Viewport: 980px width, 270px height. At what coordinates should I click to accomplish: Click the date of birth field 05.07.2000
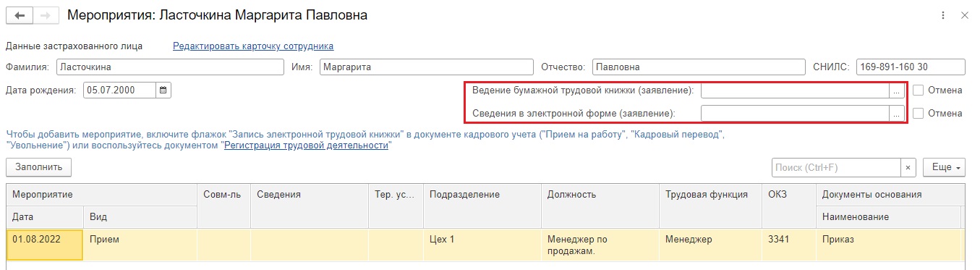click(x=119, y=90)
